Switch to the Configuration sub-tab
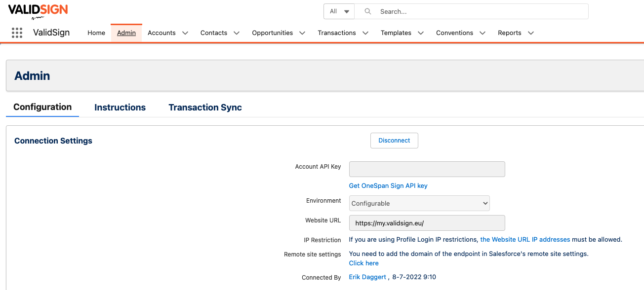This screenshot has height=290, width=644. (x=42, y=107)
